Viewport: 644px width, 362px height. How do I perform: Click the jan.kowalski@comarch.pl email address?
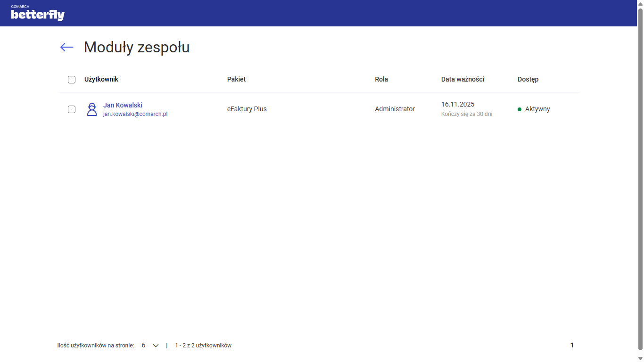pos(135,114)
